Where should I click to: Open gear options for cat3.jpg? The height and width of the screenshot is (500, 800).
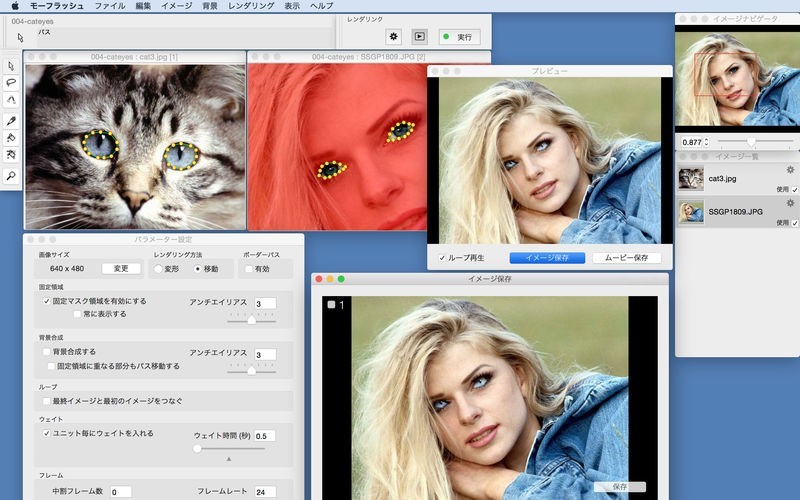pos(790,171)
